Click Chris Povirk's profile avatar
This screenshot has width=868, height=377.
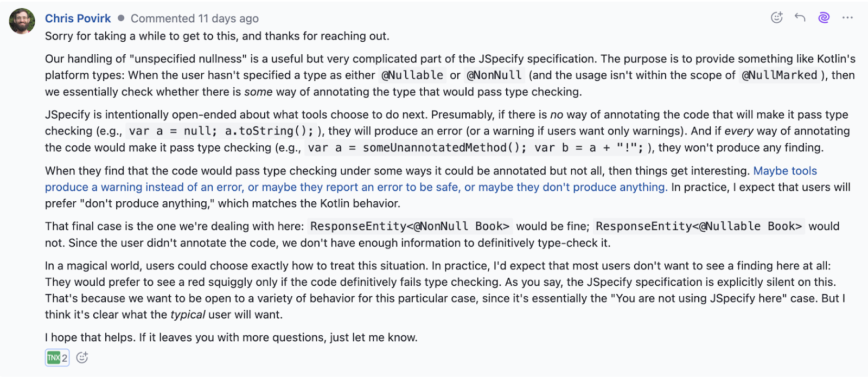tap(22, 21)
